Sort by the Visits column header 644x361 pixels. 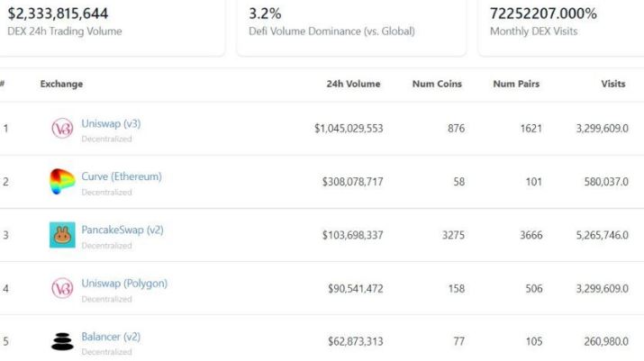tap(613, 84)
